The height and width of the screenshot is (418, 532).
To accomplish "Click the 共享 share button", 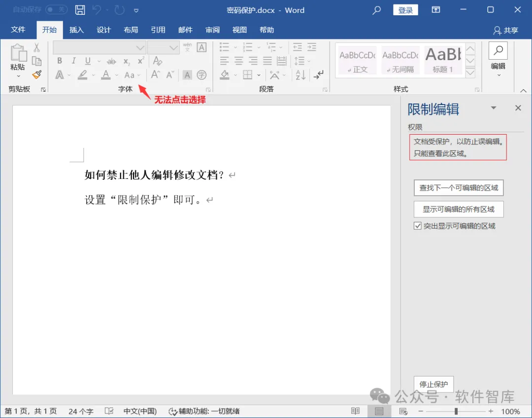I will point(505,31).
